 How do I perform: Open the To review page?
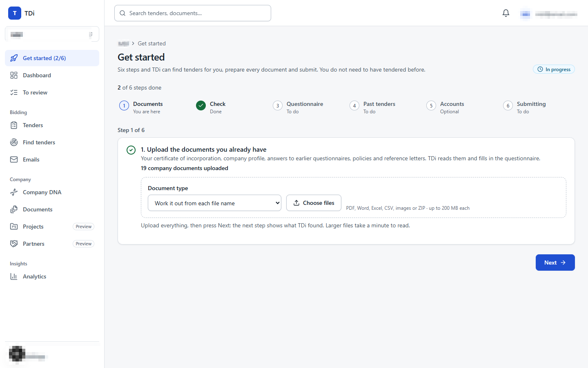(x=52, y=92)
